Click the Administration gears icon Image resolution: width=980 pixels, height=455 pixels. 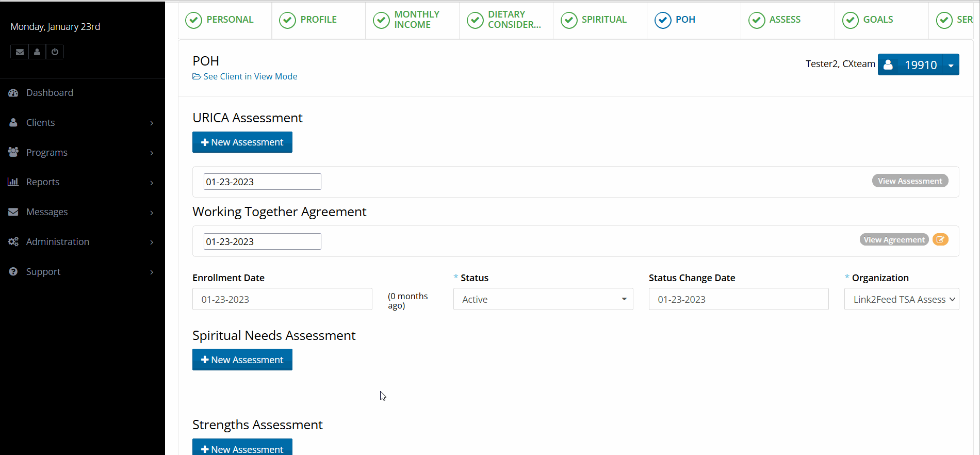13,242
